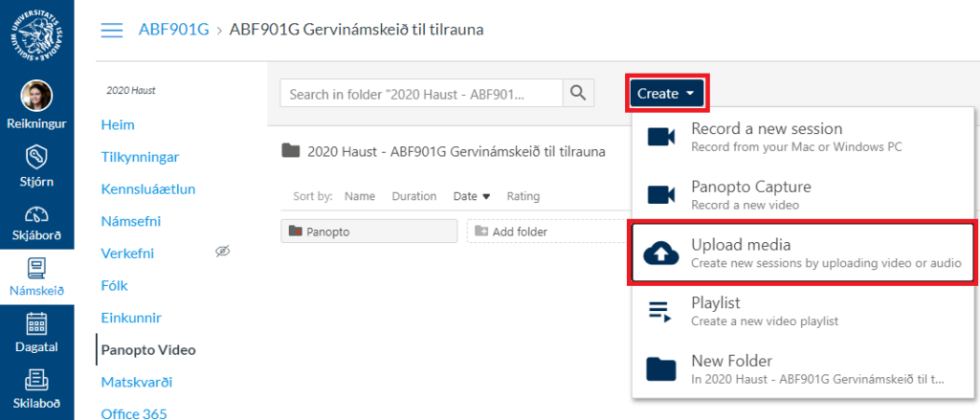Screen dimensions: 980x420
Task: Click ABF901G breadcrumb link
Action: 174,30
